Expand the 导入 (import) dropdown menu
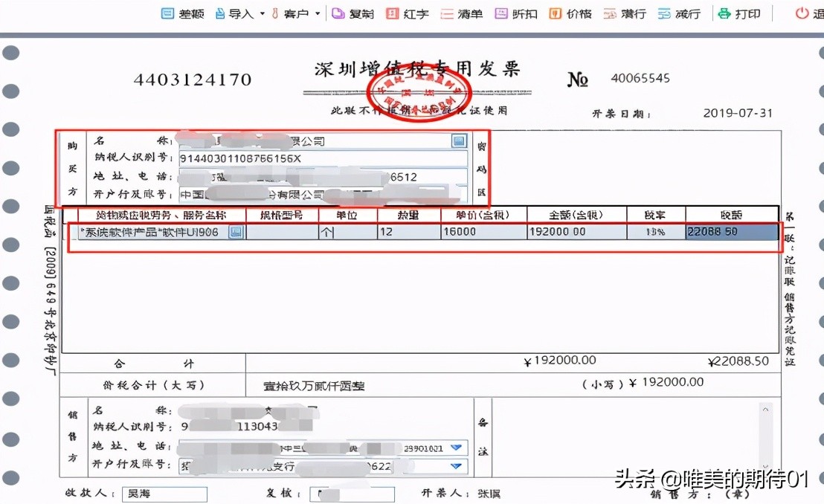Image resolution: width=824 pixels, height=504 pixels. pos(262,13)
